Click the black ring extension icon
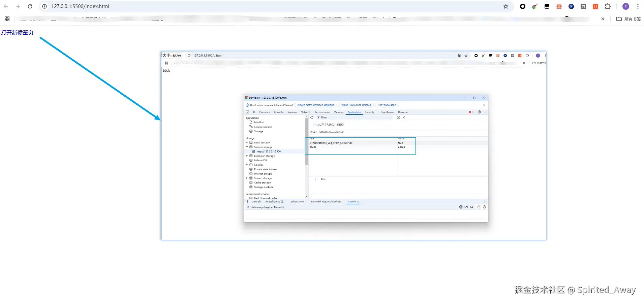This screenshot has width=644, height=303. (x=523, y=6)
